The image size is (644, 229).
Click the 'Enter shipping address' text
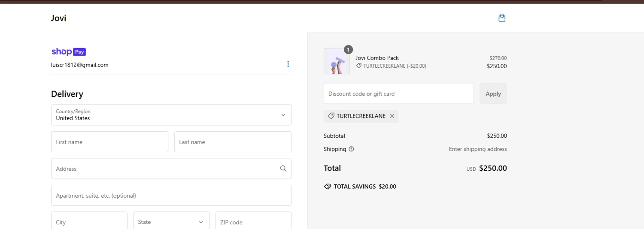click(478, 149)
